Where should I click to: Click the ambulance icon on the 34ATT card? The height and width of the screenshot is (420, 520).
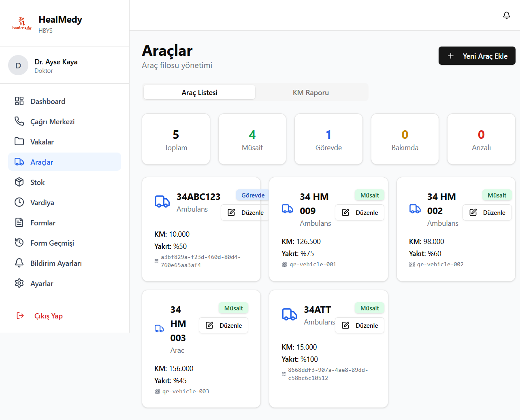point(289,314)
